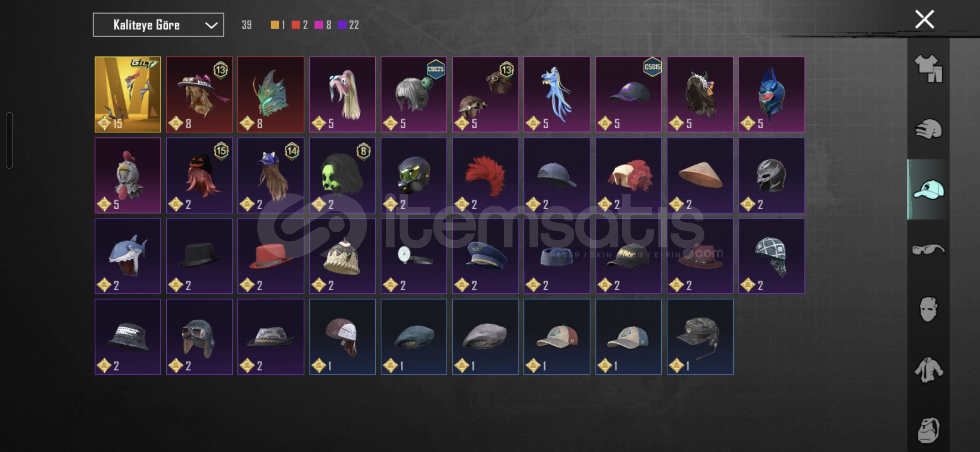The height and width of the screenshot is (452, 980).
Task: Open the backpack category icon
Action: pyautogui.click(x=928, y=430)
